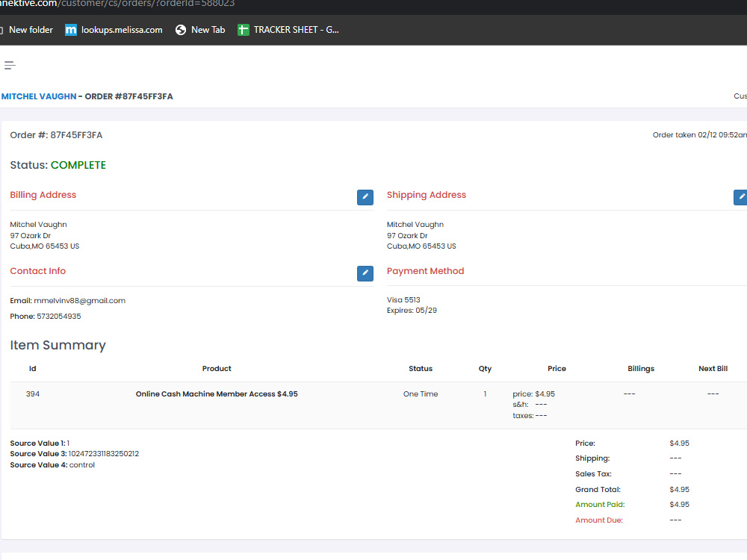Click the Amount Paid $4.95 value
The width and height of the screenshot is (747, 560).
[x=679, y=504]
